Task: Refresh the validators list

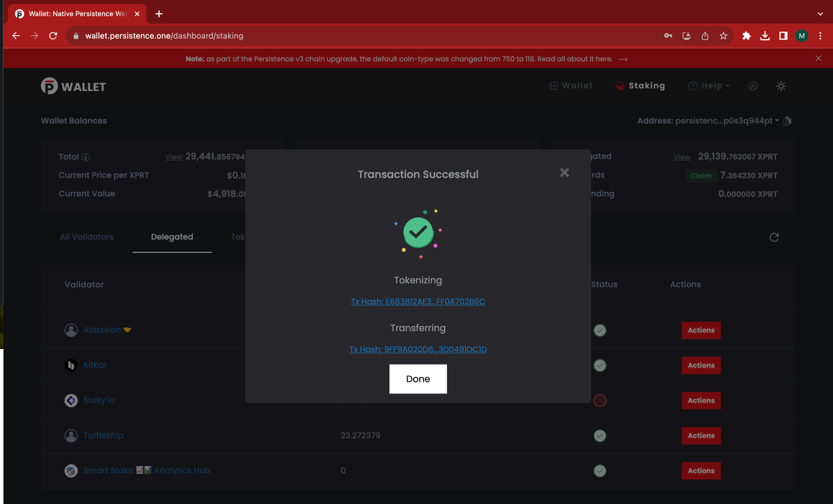Action: 774,237
